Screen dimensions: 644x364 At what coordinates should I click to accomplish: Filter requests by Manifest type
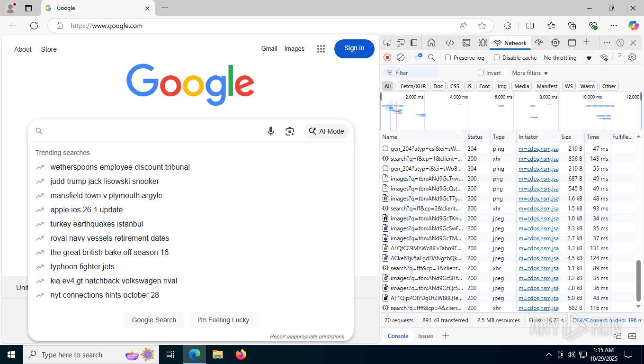pos(547,86)
